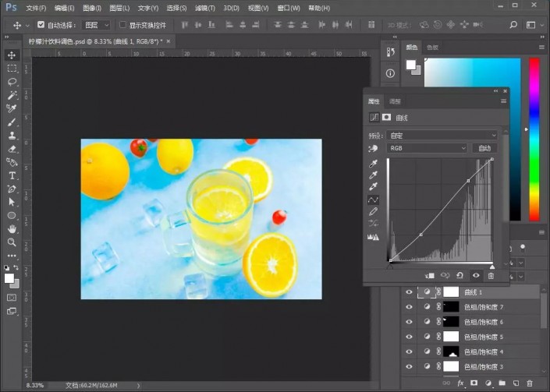
Task: Toggle Auto-Select checkbox
Action: [x=41, y=24]
